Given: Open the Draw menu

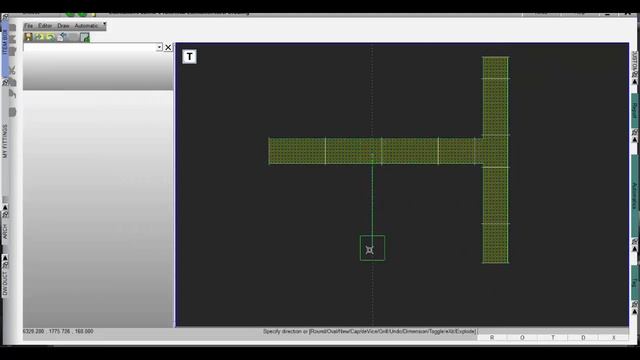Looking at the screenshot, I should [63, 26].
